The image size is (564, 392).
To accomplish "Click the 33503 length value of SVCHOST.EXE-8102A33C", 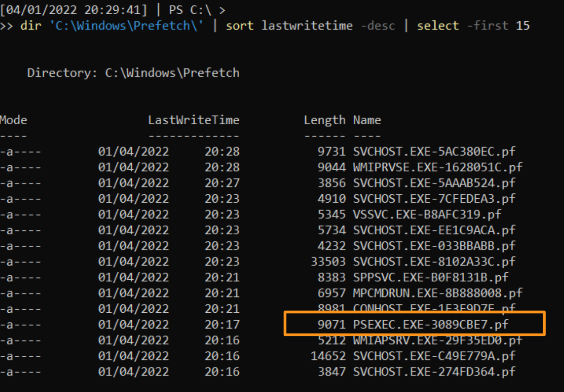I will coord(328,261).
